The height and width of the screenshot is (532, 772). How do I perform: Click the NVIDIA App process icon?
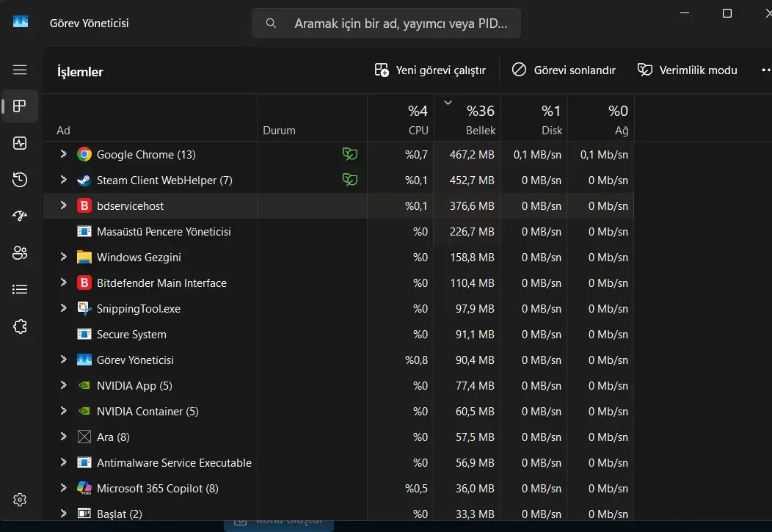[84, 385]
